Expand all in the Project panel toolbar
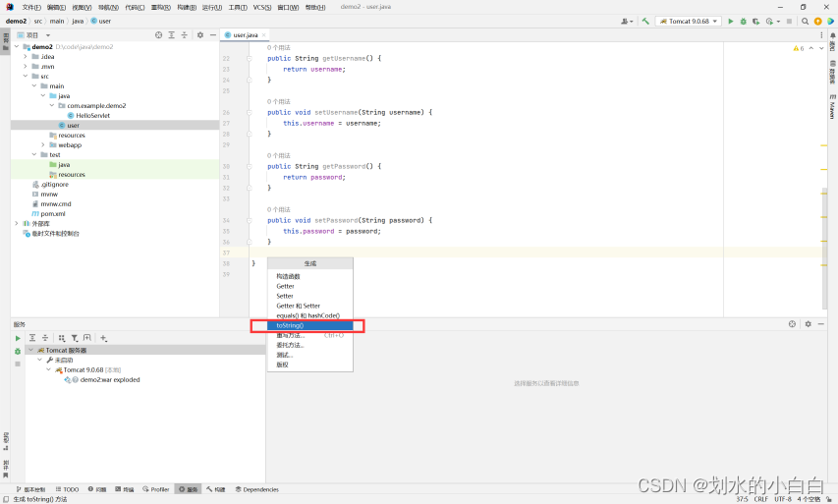 [172, 34]
